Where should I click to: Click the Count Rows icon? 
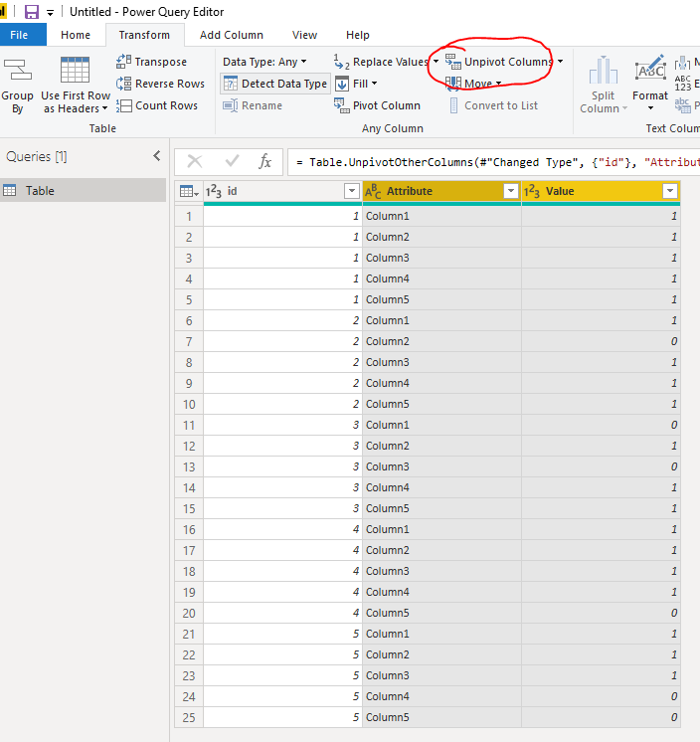pyautogui.click(x=124, y=105)
